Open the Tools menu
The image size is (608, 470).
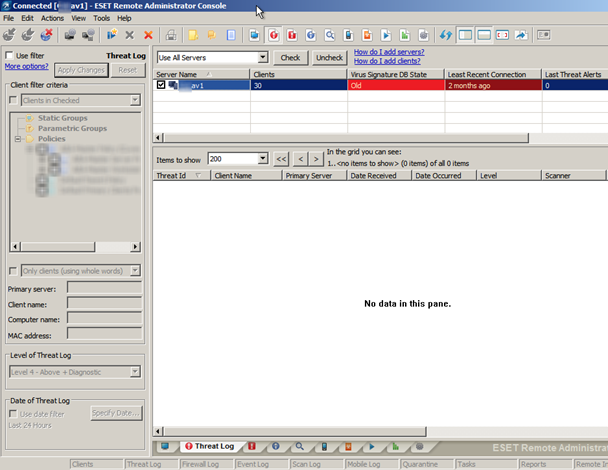(x=102, y=18)
